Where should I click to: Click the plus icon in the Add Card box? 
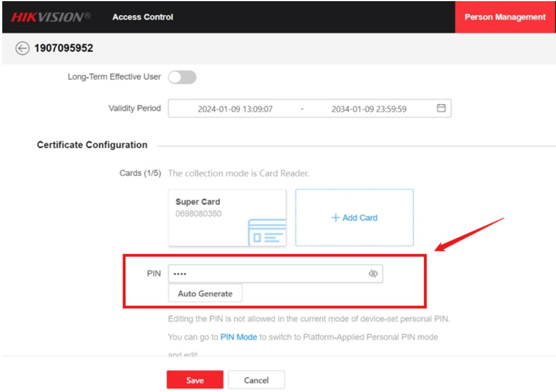335,218
